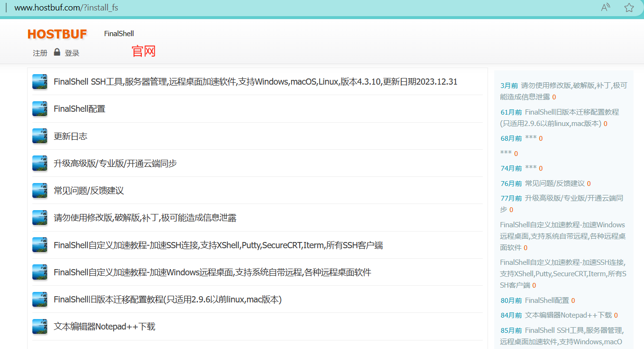Open the 注册 registration link
The height and width of the screenshot is (349, 644).
40,53
